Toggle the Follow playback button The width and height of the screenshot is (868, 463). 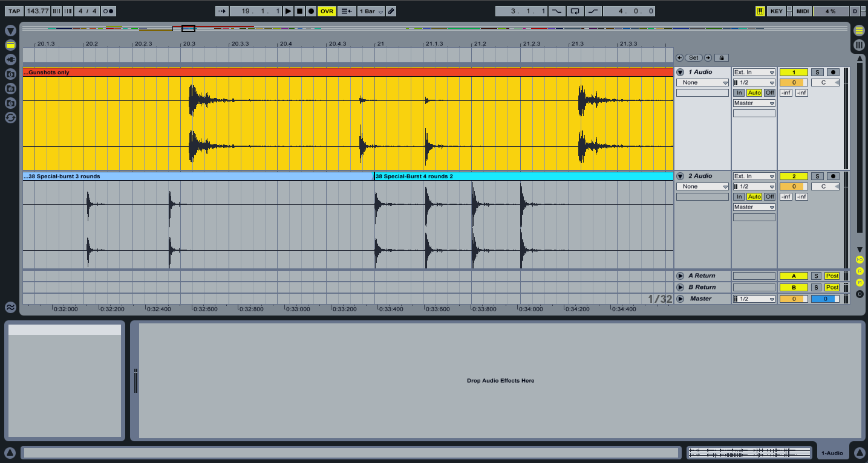coord(222,11)
